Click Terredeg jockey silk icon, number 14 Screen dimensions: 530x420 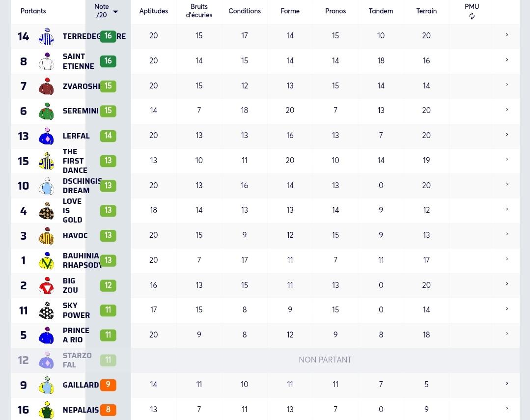point(46,36)
